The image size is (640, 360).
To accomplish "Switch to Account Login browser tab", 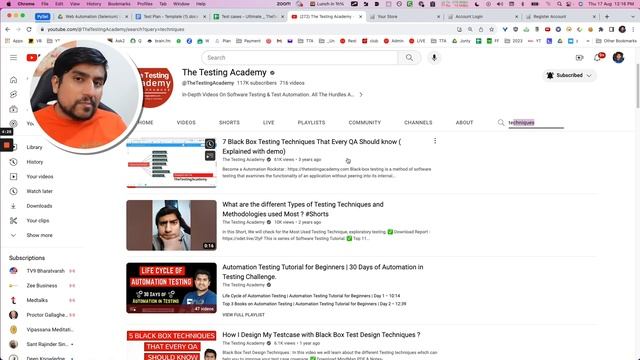I will coord(482,17).
